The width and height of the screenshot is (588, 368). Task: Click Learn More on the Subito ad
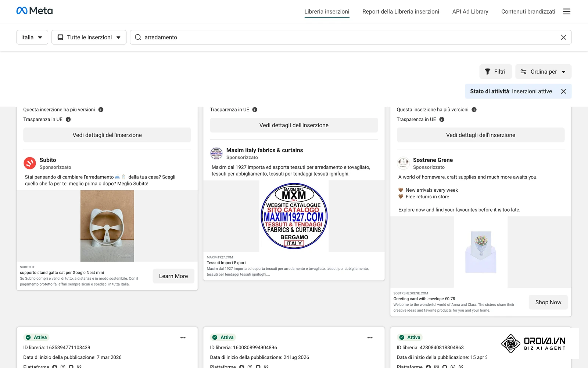173,276
